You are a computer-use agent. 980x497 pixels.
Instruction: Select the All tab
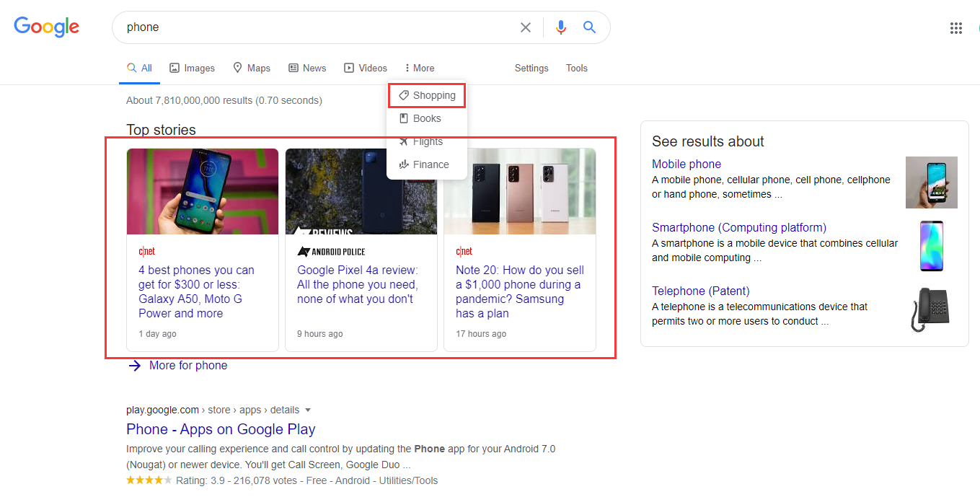pos(139,68)
